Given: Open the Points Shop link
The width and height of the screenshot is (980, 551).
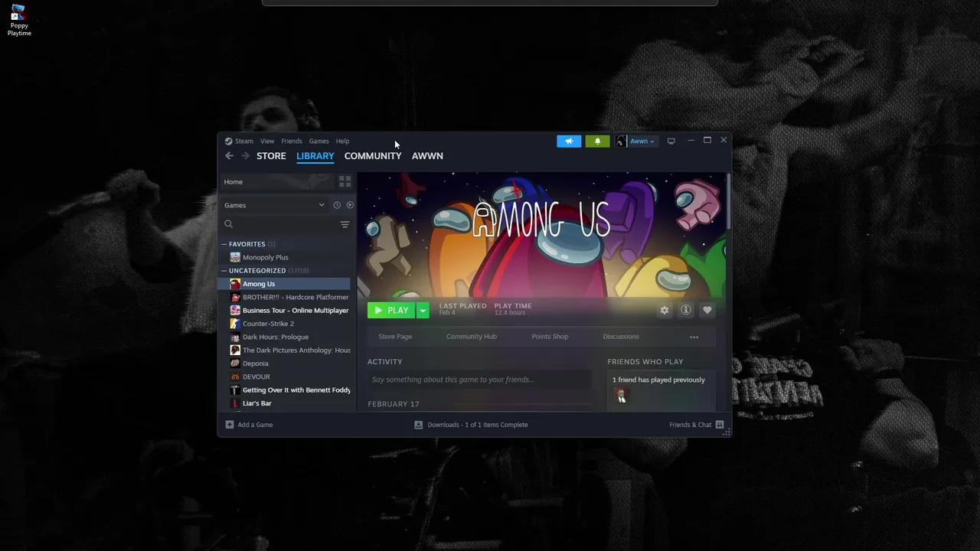Looking at the screenshot, I should pos(550,337).
